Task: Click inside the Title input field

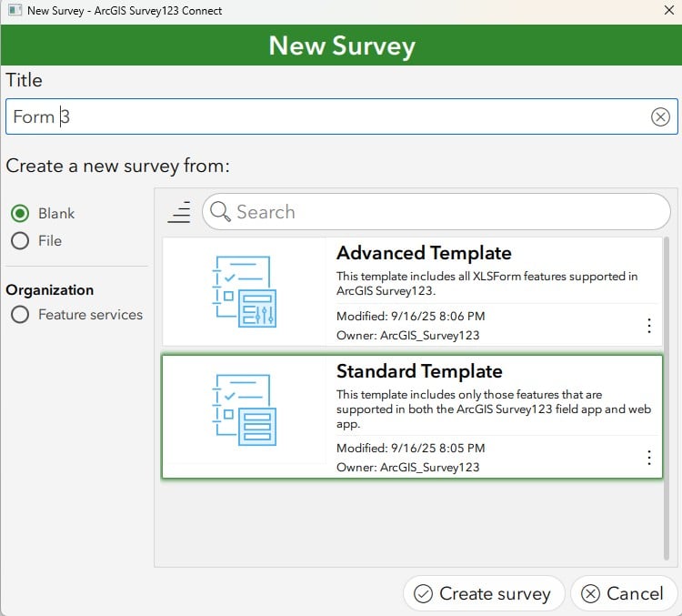Action: pyautogui.click(x=341, y=116)
